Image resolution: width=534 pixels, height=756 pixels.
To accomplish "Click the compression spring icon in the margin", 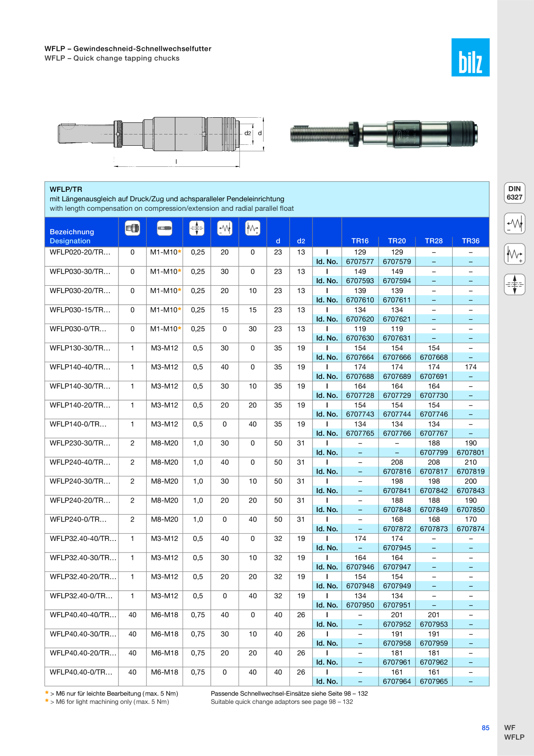I will pos(515,224).
